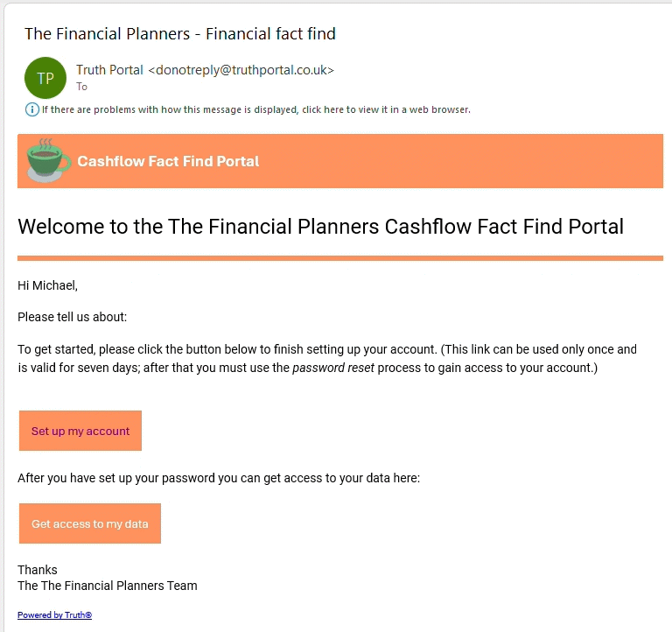Click the view in web browser message
Image resolution: width=672 pixels, height=632 pixels.
pos(255,109)
